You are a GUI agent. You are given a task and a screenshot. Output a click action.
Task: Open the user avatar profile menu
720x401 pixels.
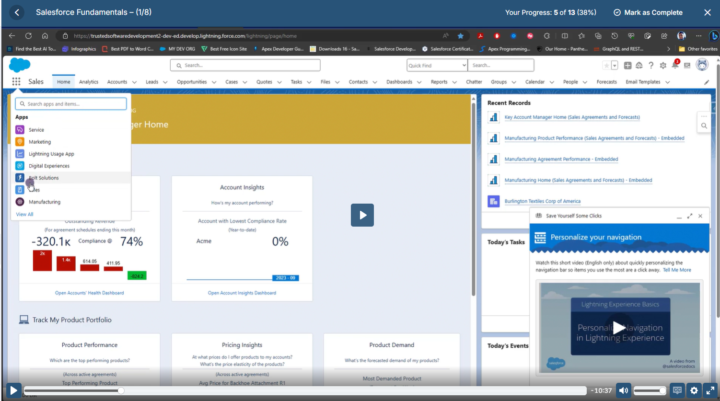coord(702,65)
